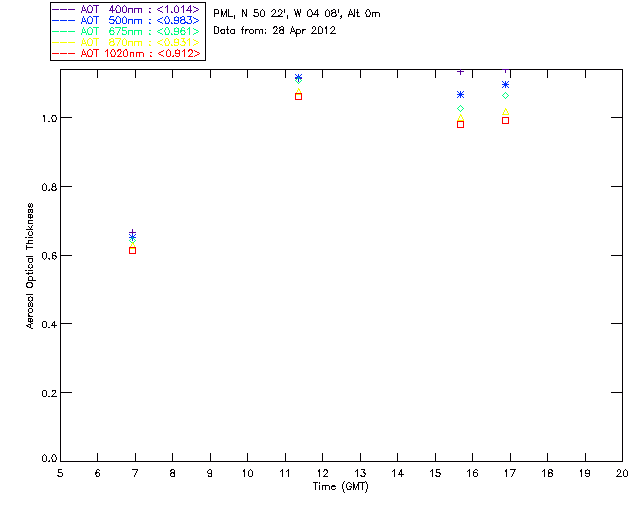640x512 pixels.
Task: Click the y-axis tick label '0.0'
Action: click(49, 459)
